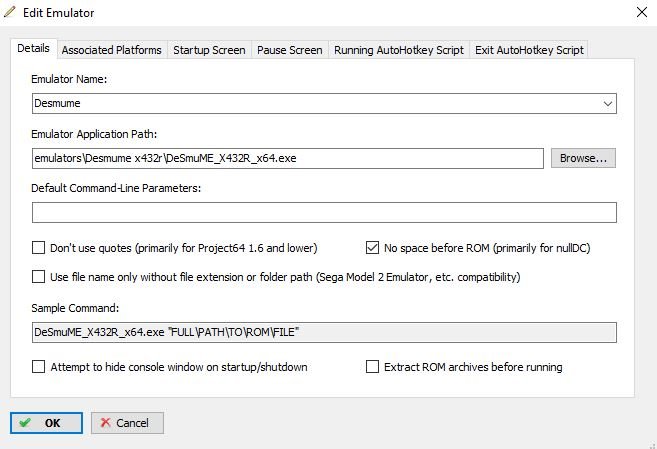Open the Associated Platforms tab
The height and width of the screenshot is (449, 657).
coord(111,50)
